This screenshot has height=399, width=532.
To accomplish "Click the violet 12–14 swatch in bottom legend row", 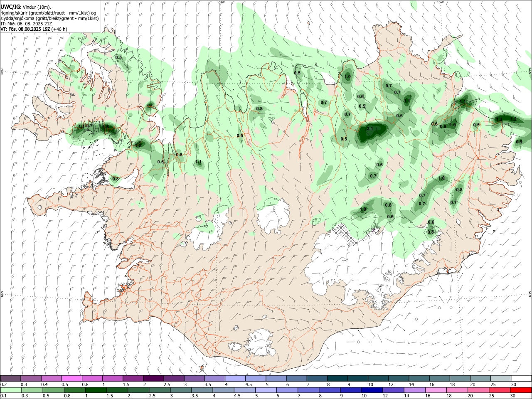I will tap(393, 390).
